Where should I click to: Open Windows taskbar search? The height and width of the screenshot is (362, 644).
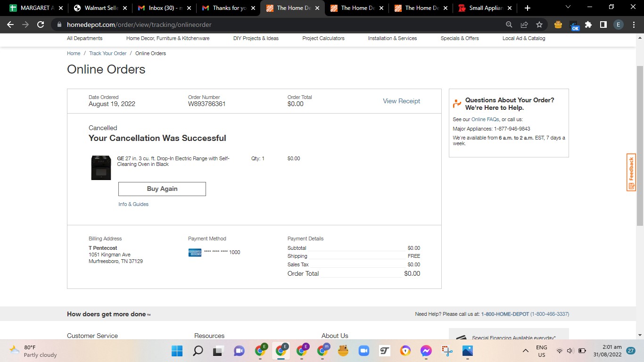198,351
